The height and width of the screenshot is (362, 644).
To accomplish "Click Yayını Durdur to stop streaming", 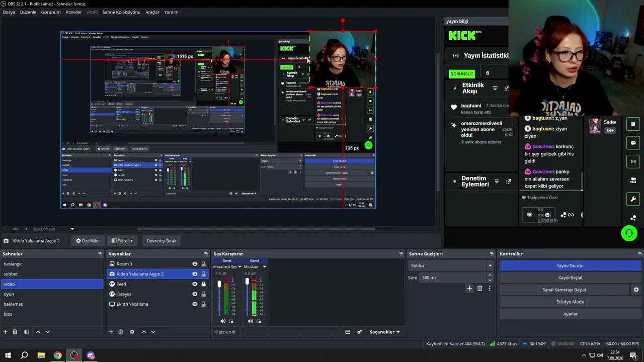I will pos(570,265).
